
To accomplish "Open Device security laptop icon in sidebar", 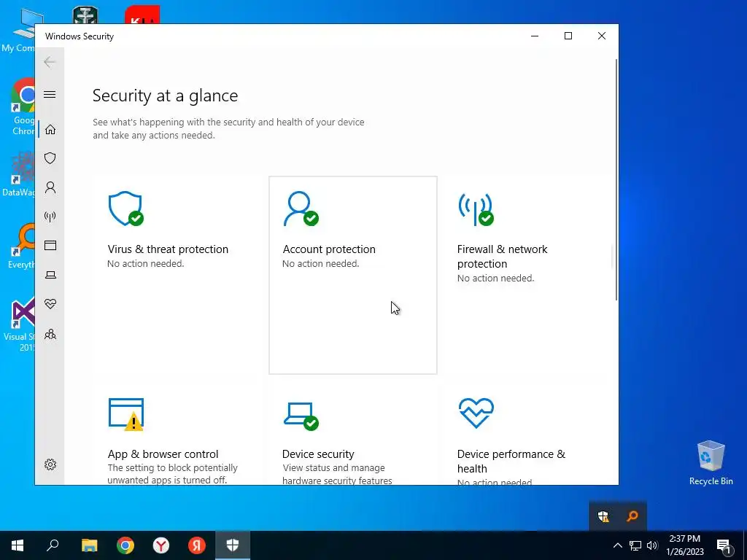I will (x=50, y=275).
